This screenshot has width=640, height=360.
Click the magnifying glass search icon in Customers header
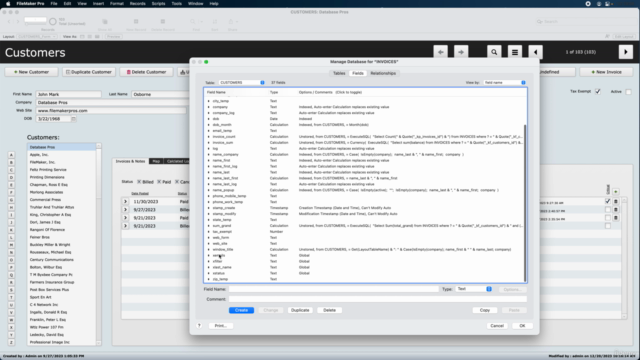coord(494,52)
